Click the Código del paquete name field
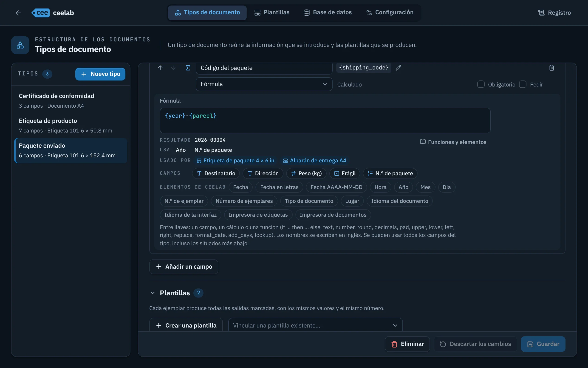Viewport: 588px width, 368px height. [264, 68]
